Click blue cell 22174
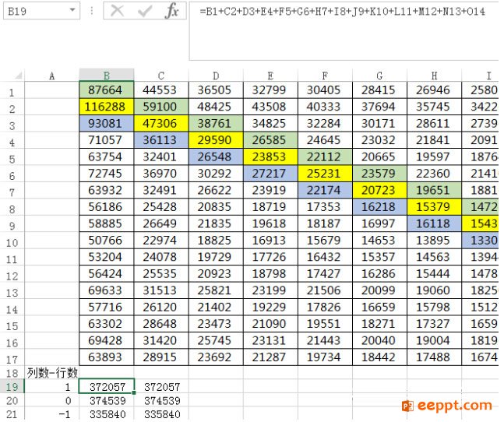 (x=325, y=190)
